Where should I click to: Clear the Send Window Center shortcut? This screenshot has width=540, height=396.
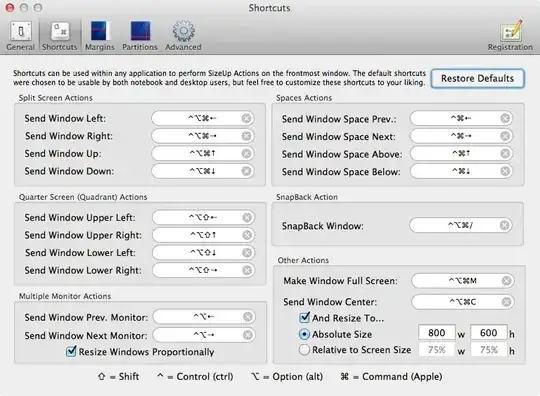tap(506, 302)
